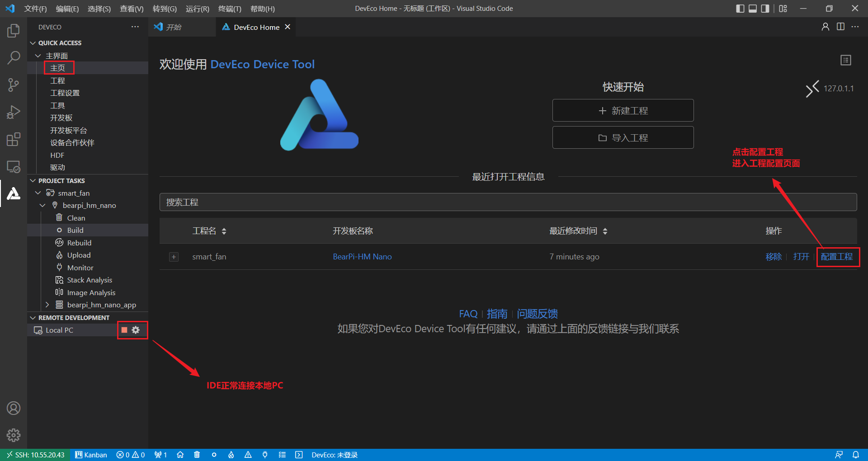
Task: Click the 新建工程 button
Action: pos(623,110)
